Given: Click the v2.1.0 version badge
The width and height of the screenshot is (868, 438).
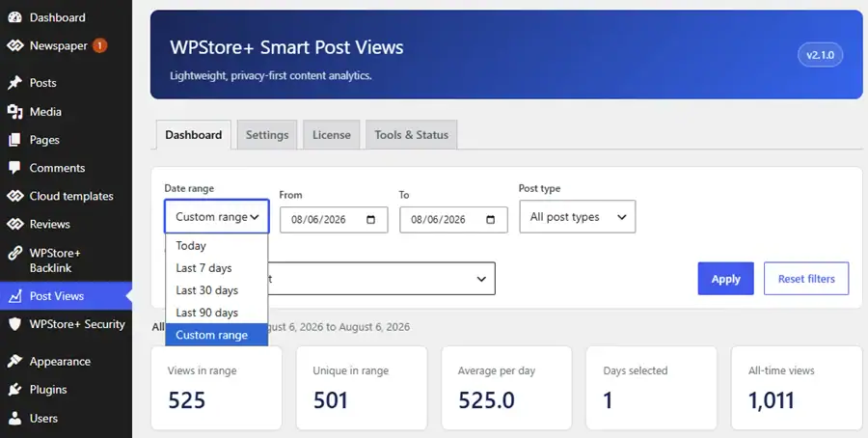Looking at the screenshot, I should [820, 55].
